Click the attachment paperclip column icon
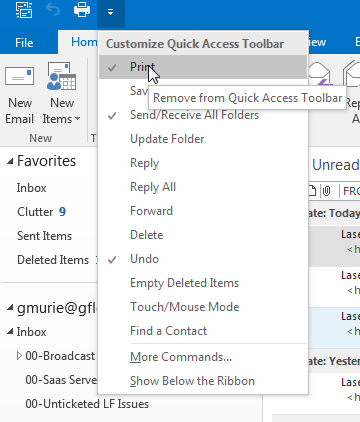 tap(326, 191)
